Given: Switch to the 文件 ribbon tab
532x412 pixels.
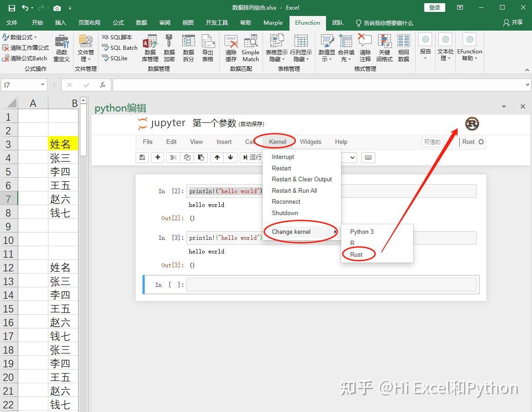Looking at the screenshot, I should (x=12, y=23).
